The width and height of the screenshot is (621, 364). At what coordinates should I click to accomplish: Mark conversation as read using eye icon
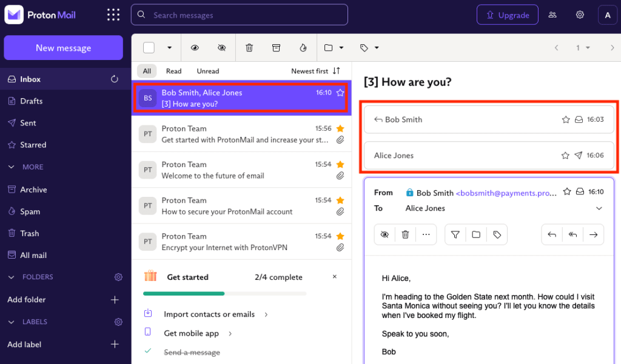click(194, 47)
